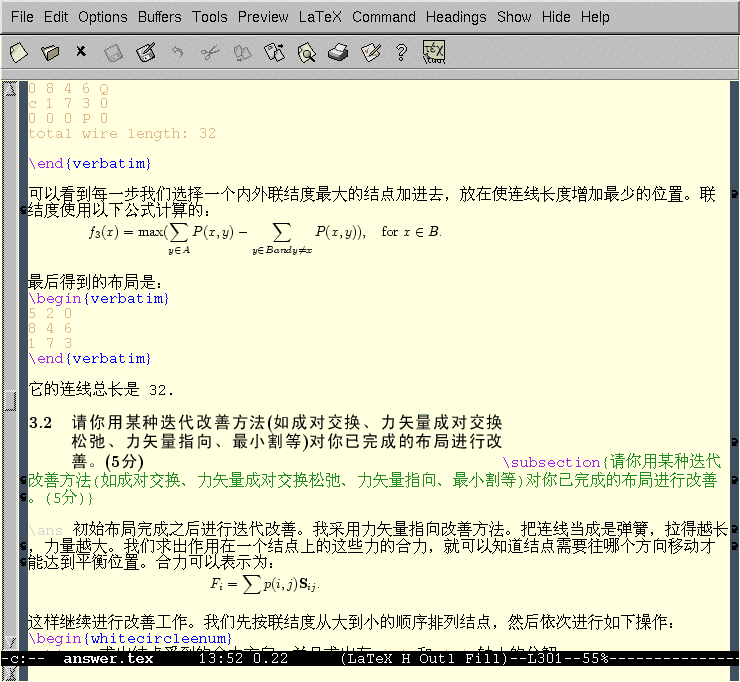This screenshot has width=740, height=682.
Task: Click the question mark help icon
Action: (x=401, y=51)
